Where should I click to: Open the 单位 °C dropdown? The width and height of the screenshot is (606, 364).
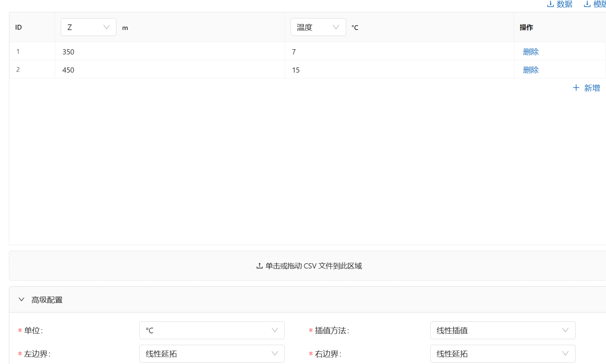coord(212,330)
